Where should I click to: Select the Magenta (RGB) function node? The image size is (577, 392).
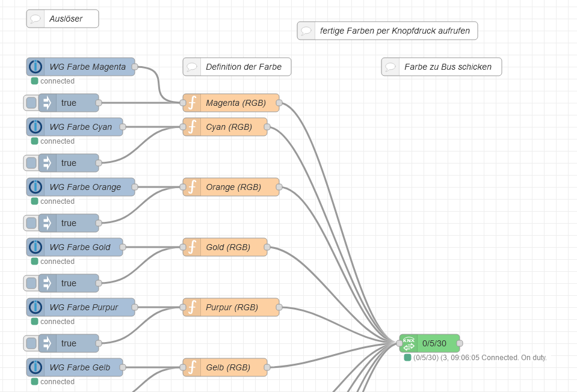(x=235, y=103)
